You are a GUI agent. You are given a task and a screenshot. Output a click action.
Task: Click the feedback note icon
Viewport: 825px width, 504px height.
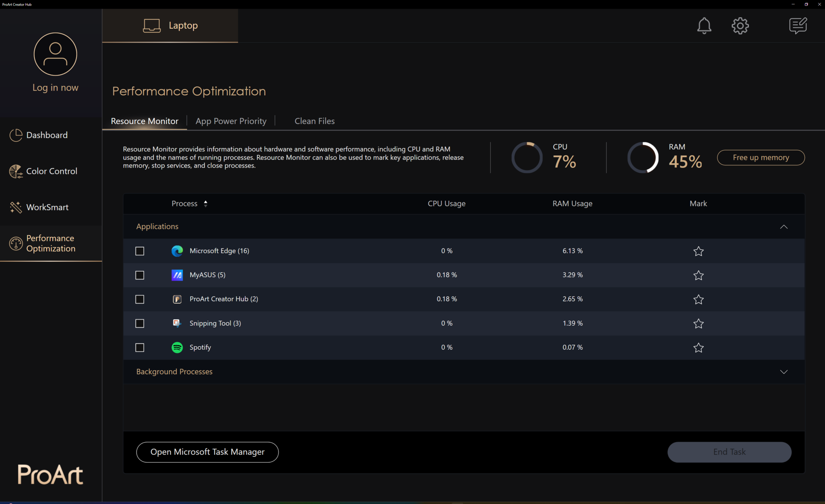click(x=798, y=26)
